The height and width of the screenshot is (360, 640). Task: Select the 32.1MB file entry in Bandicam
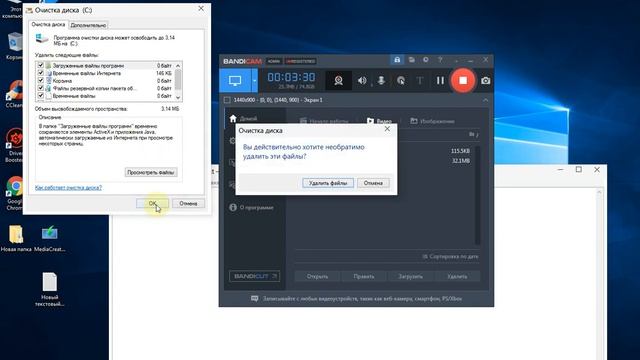pyautogui.click(x=460, y=161)
